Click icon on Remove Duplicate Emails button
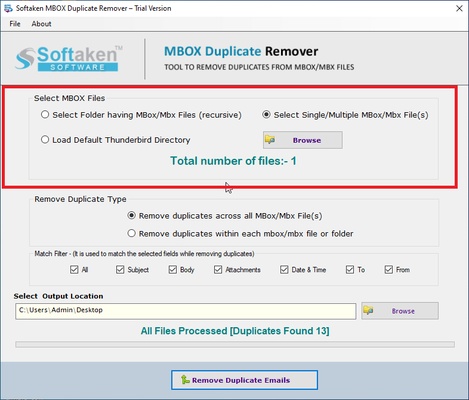The height and width of the screenshot is (400, 469). [185, 379]
